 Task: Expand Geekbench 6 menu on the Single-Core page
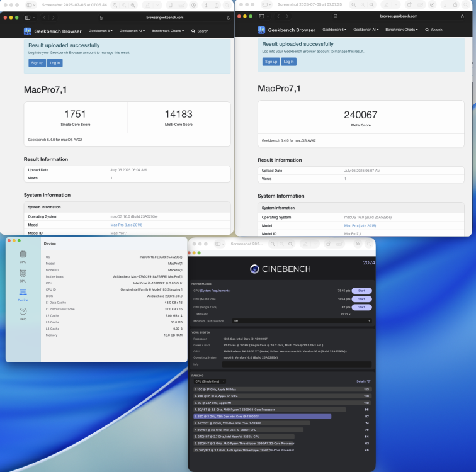(x=101, y=31)
